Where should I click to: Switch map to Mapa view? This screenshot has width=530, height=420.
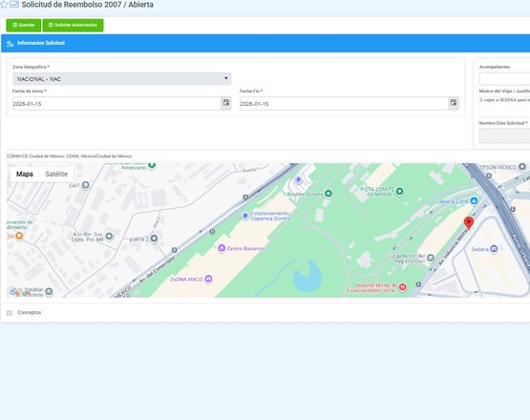point(24,174)
